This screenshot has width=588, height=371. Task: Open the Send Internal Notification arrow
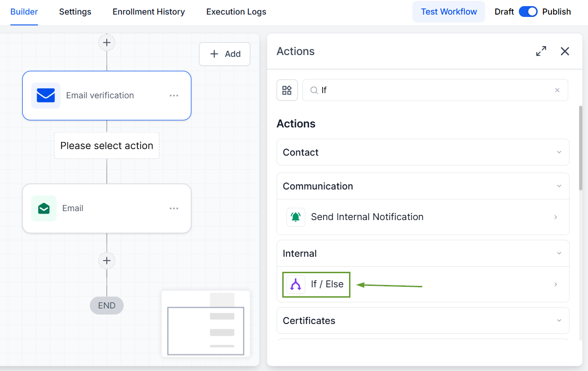(556, 217)
